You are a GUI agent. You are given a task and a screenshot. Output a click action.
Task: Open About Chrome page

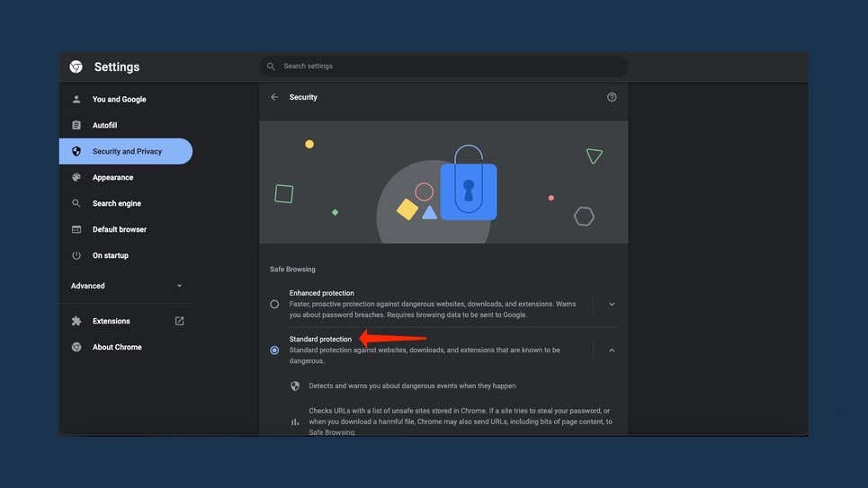(117, 347)
